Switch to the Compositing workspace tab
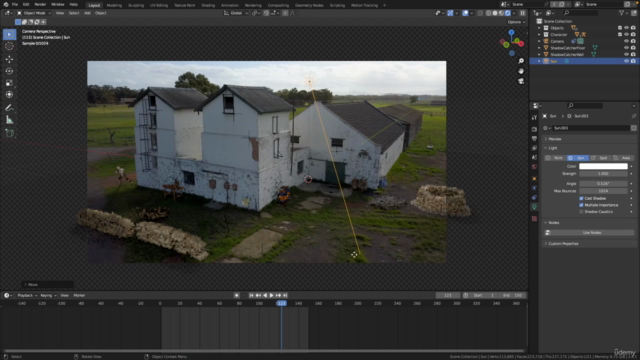640x360 pixels. [278, 5]
